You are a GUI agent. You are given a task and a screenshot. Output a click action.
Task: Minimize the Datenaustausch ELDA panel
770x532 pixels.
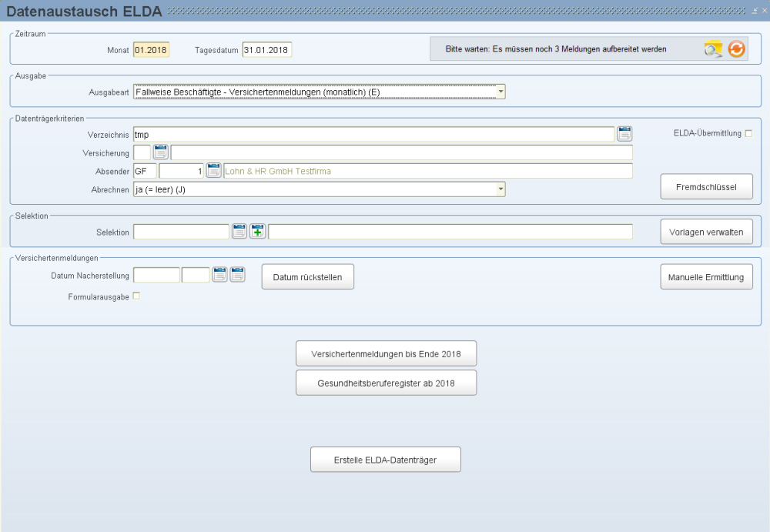(755, 10)
